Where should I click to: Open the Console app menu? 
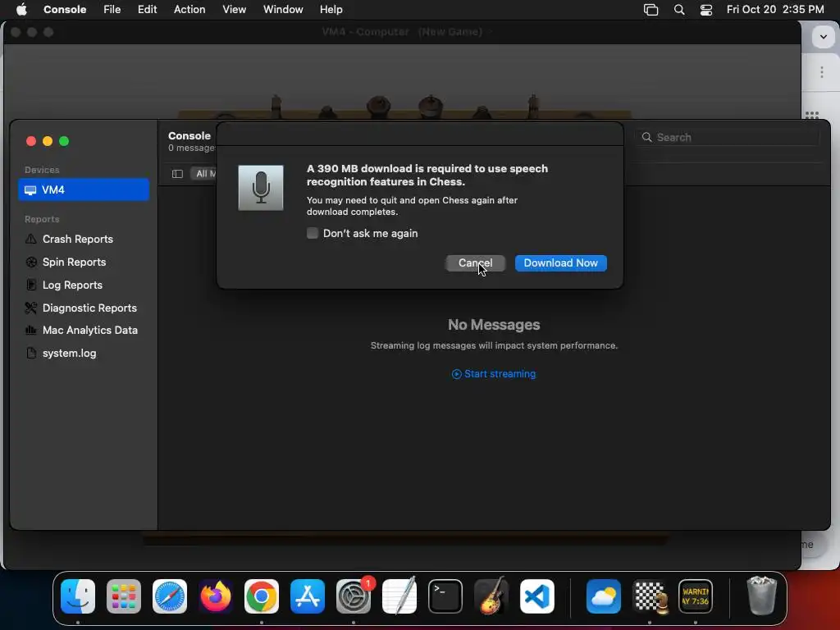click(x=65, y=9)
